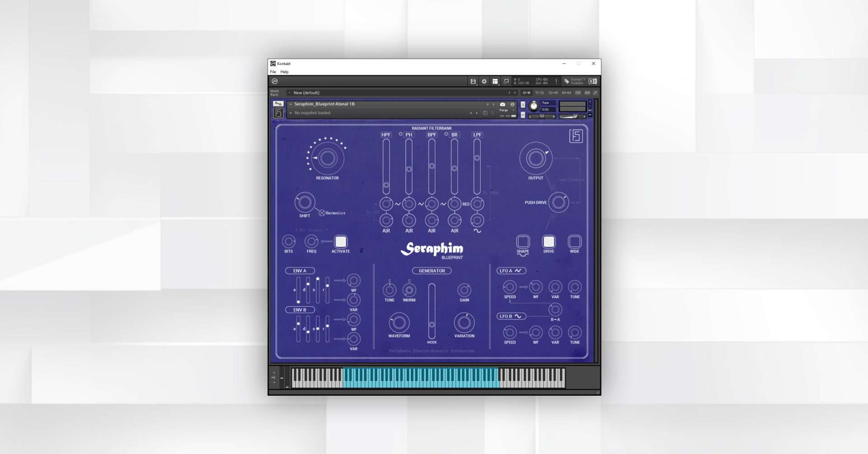868x454 pixels.
Task: Click the PH filter label
Action: click(409, 135)
